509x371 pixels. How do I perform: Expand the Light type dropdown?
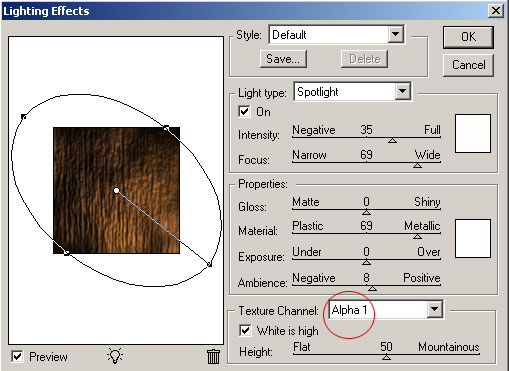pyautogui.click(x=402, y=91)
